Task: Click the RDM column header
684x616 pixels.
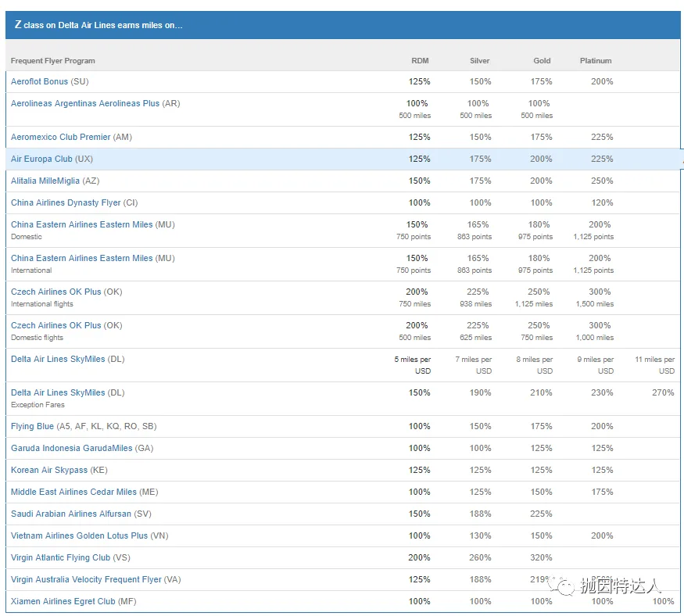Action: (420, 61)
